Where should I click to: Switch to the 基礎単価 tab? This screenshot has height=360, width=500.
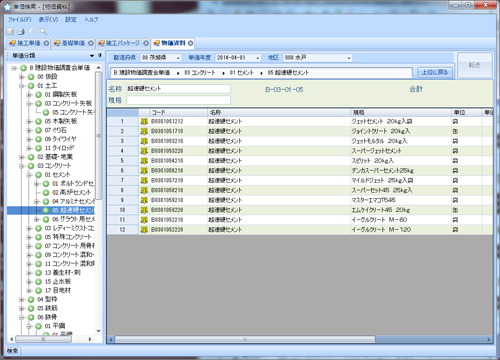[x=73, y=43]
